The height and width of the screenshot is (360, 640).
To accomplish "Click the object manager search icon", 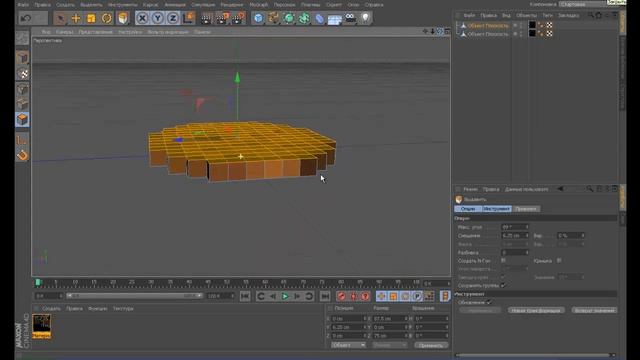I will pyautogui.click(x=590, y=16).
